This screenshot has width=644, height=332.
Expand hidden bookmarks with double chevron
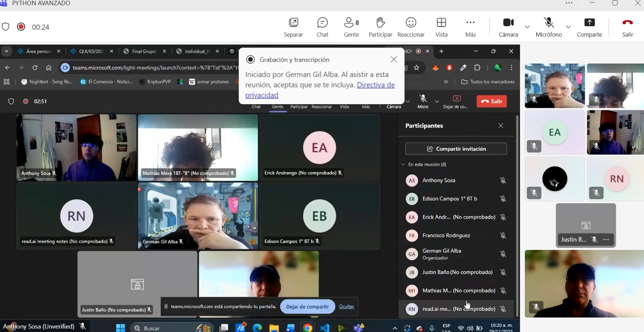coord(446,82)
